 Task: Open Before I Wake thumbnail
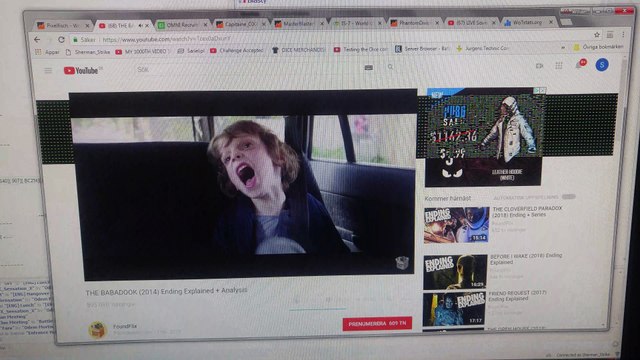pos(455,272)
